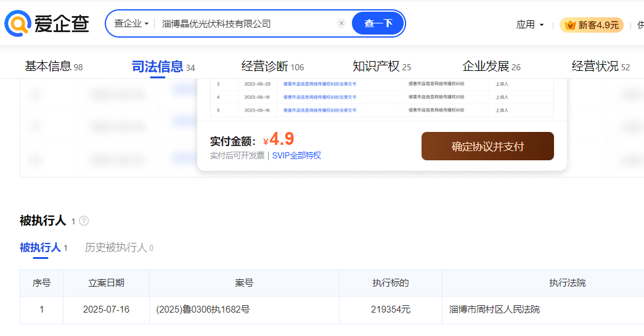Select the 被执行人 sub-tab
Viewport: 644px width, 336px height.
44,248
